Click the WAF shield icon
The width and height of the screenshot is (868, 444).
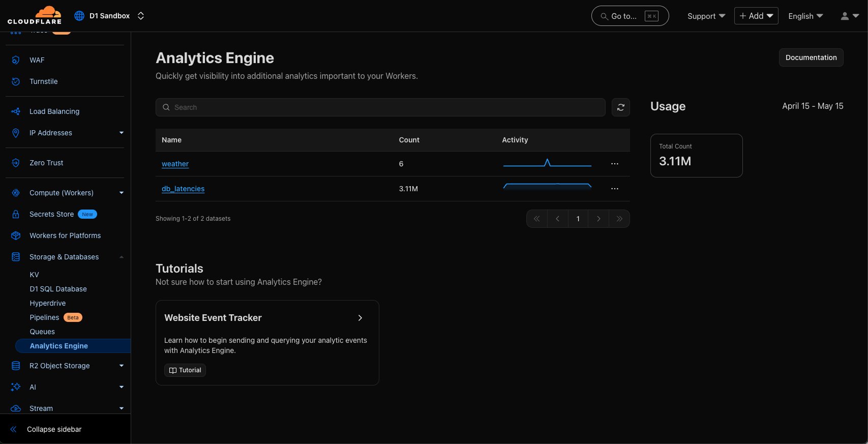pyautogui.click(x=16, y=60)
